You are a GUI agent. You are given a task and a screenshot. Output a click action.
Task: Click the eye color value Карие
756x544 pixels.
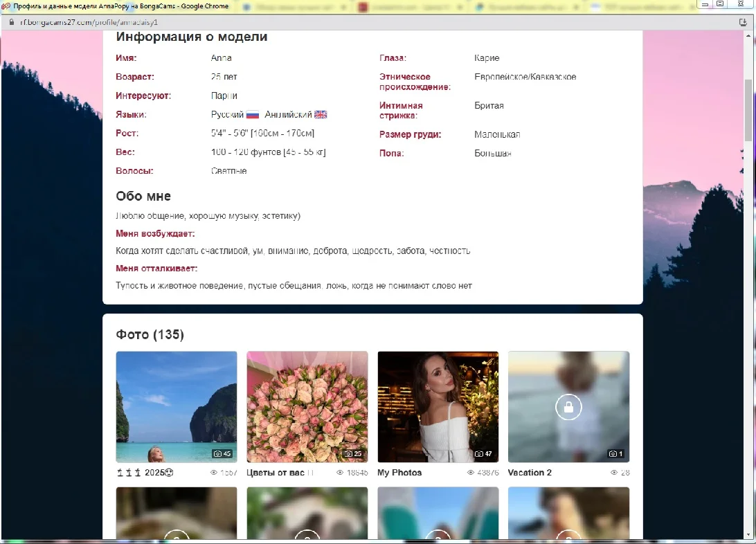tap(487, 58)
